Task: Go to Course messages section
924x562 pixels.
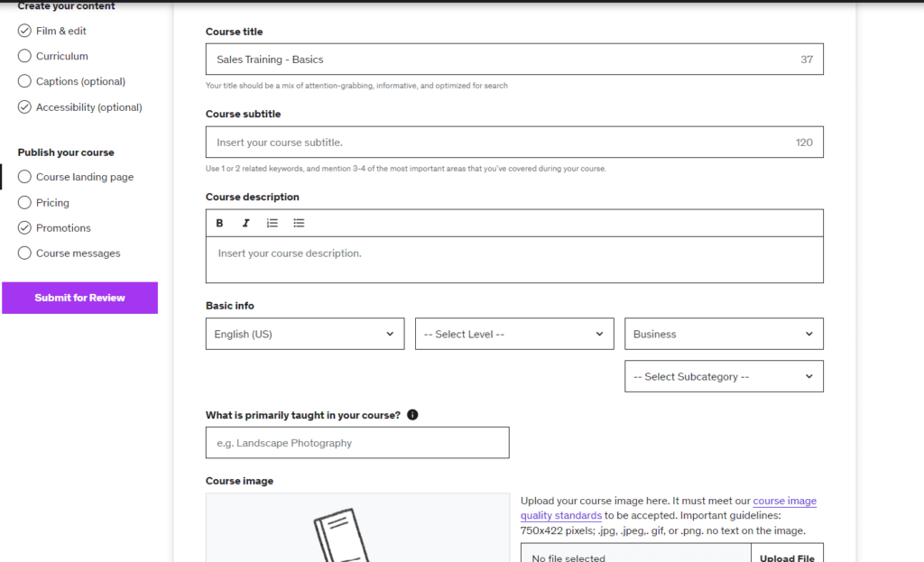Action: point(78,253)
